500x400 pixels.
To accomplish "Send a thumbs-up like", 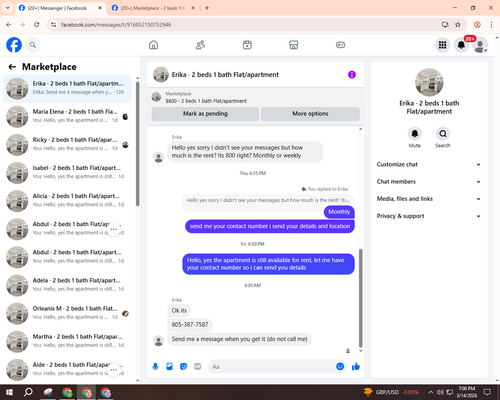I will click(356, 367).
